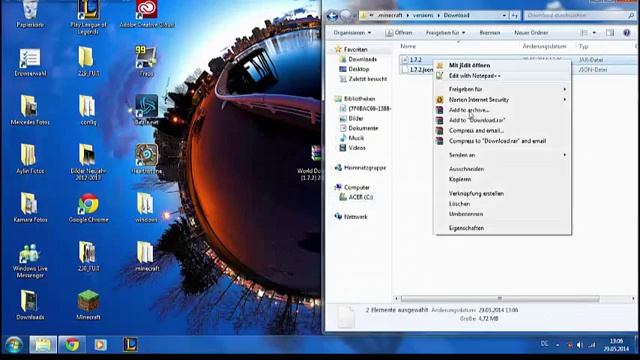640x360 pixels.
Task: Choose Add to archive...
Action: pyautogui.click(x=502, y=110)
